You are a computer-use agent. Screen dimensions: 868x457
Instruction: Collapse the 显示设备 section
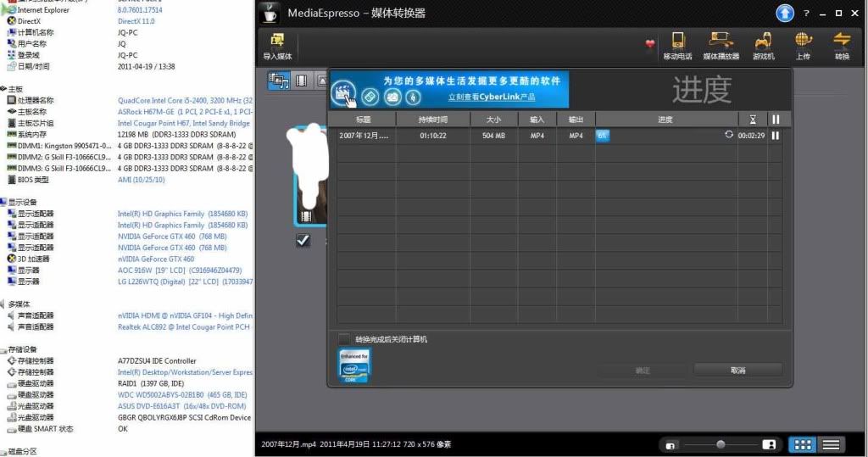(x=3, y=203)
